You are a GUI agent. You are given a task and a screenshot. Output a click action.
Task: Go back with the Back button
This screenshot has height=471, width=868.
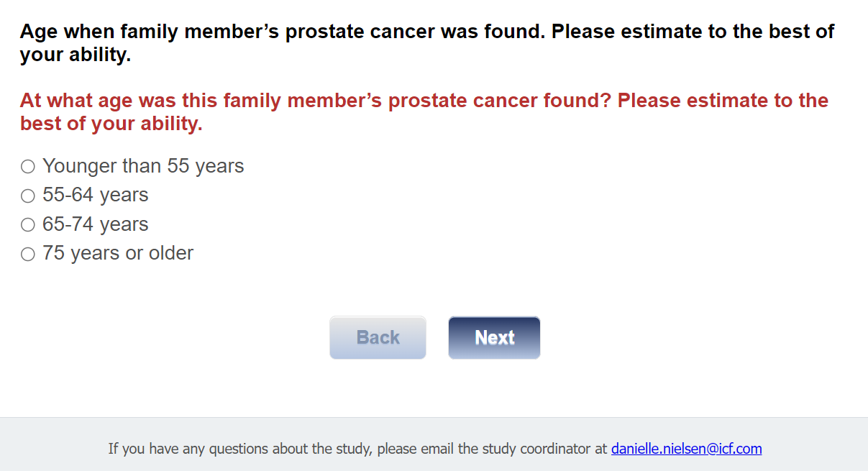point(378,337)
